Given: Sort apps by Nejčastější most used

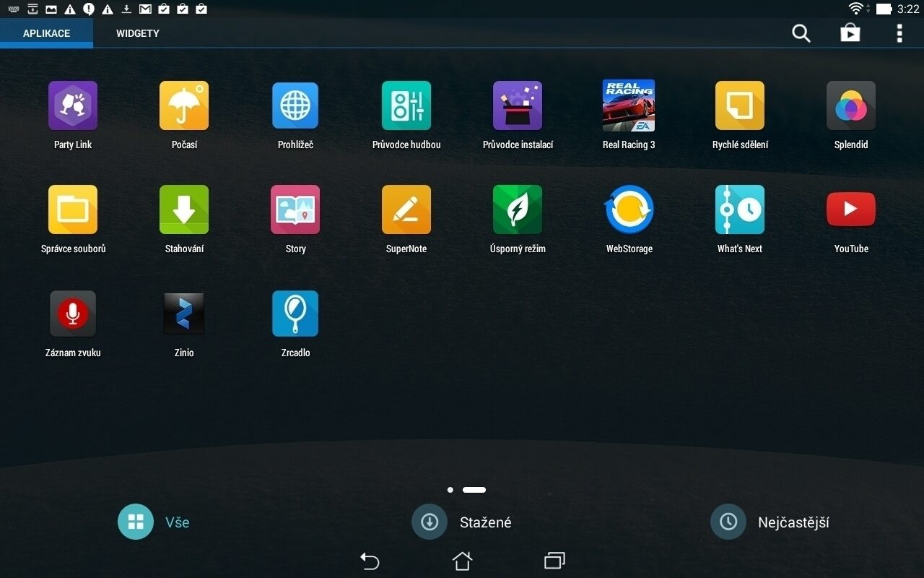Looking at the screenshot, I should click(770, 522).
